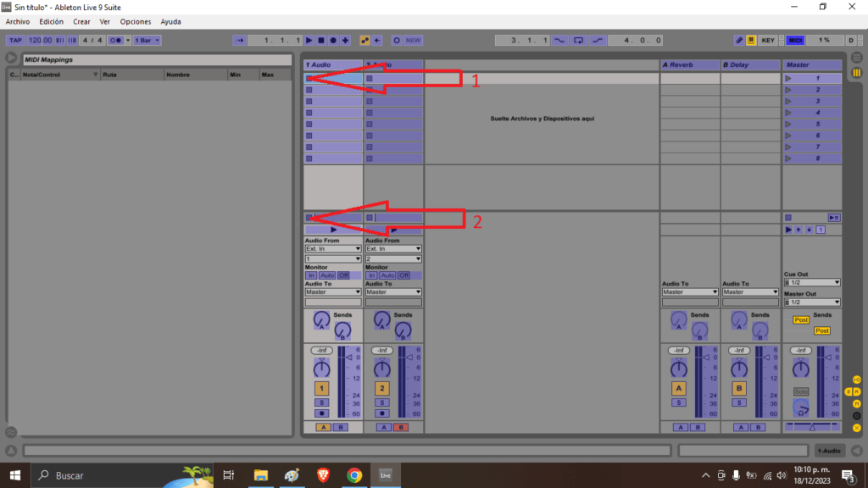Screen dimensions: 868x488
Task: Set track 1 Monitor to In
Action: tap(311, 275)
